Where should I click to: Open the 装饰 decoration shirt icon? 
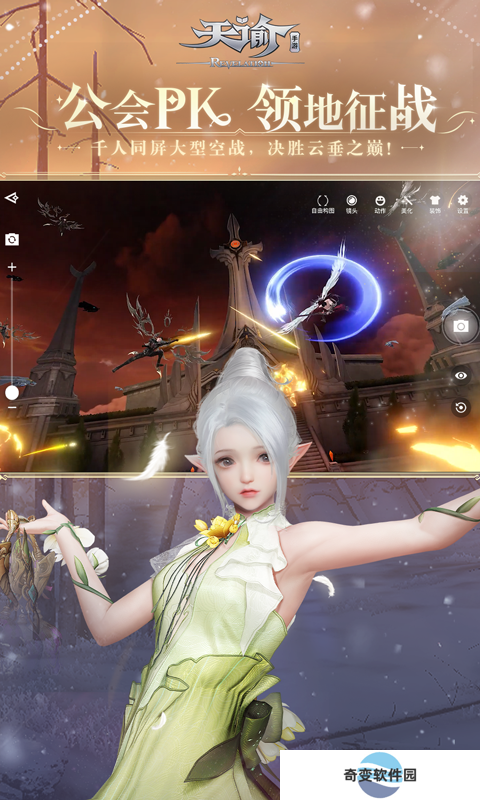435,204
